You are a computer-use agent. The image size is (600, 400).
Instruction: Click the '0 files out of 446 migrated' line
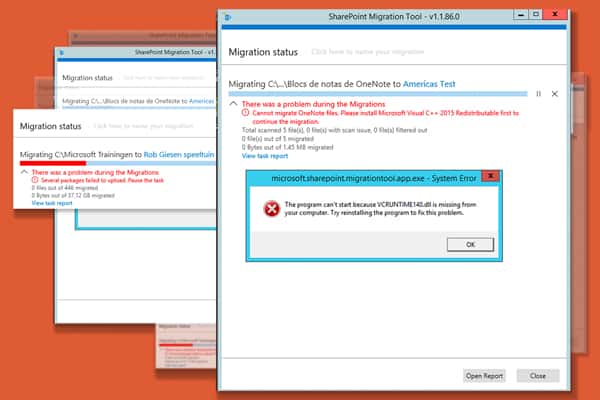[65, 188]
